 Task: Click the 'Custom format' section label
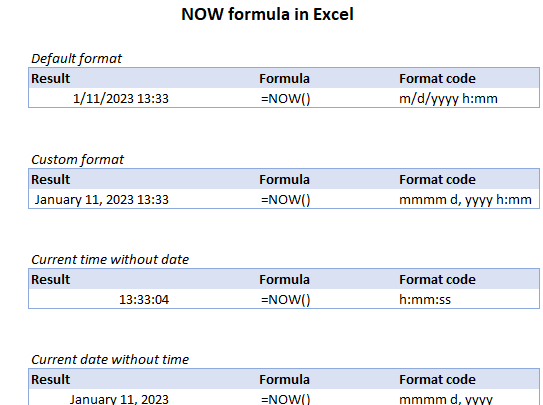tap(78, 160)
